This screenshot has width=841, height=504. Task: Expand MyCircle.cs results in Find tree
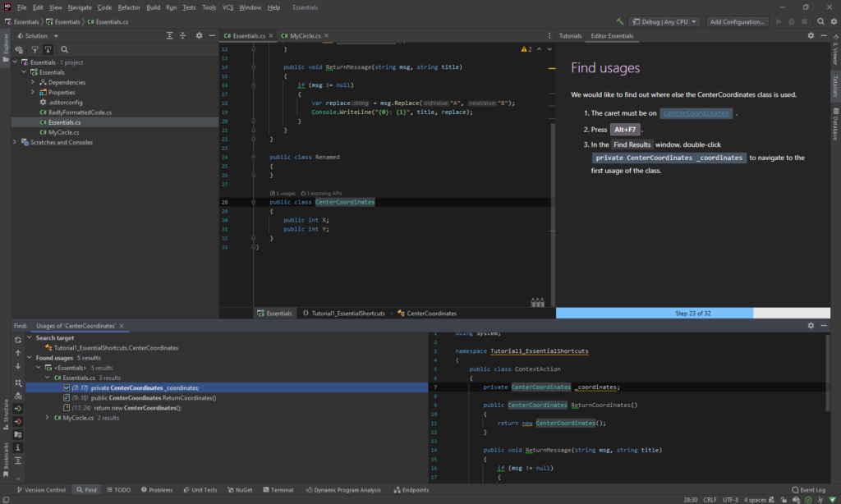pos(47,418)
